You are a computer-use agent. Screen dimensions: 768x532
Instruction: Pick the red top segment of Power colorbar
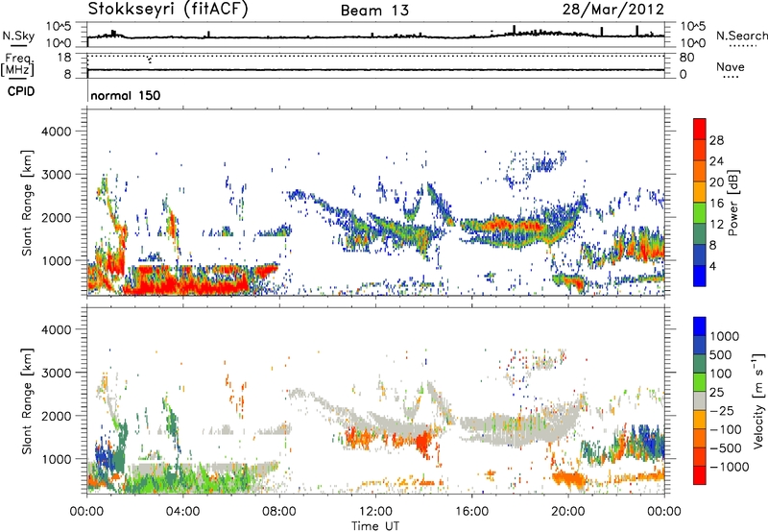point(700,130)
